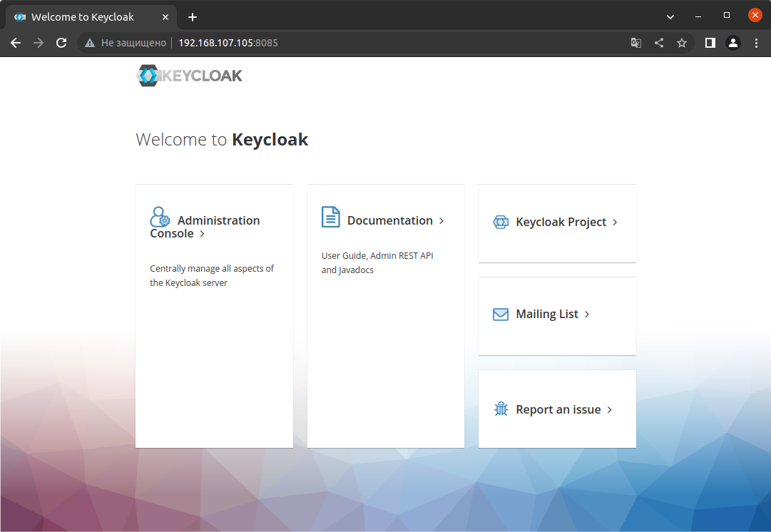The image size is (771, 532).
Task: Open the Chrome three-dot menu
Action: click(x=756, y=43)
